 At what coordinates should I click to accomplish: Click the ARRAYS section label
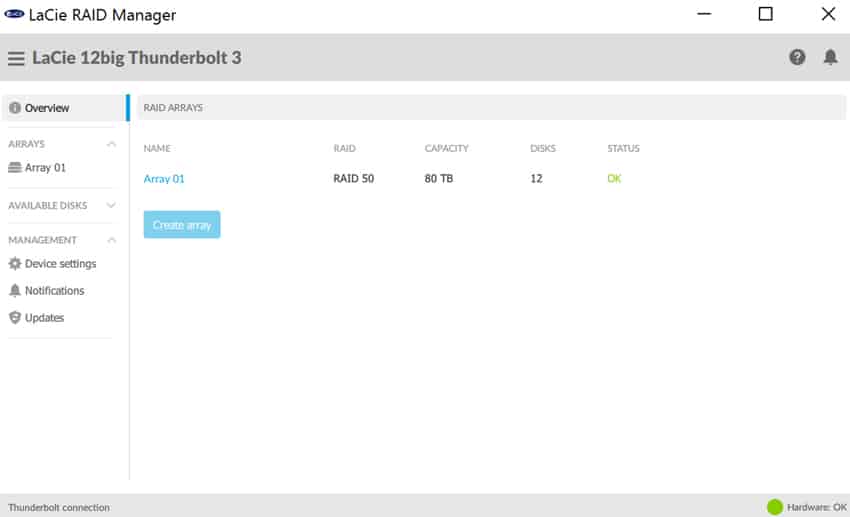tap(27, 144)
